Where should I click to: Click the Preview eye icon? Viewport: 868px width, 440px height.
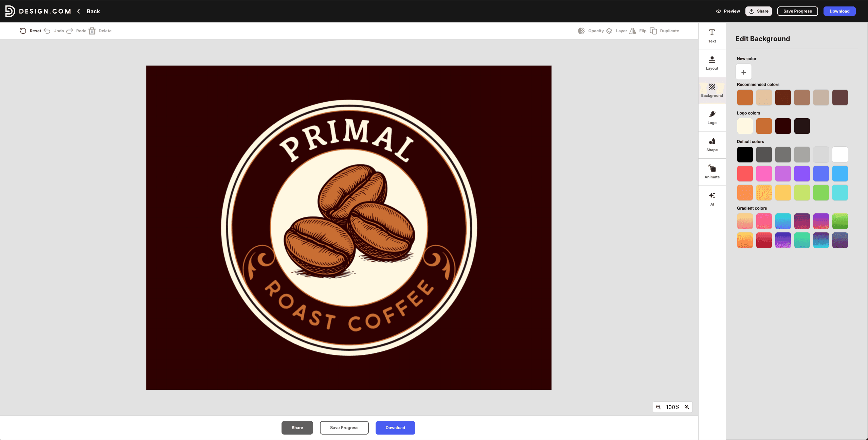coord(719,11)
